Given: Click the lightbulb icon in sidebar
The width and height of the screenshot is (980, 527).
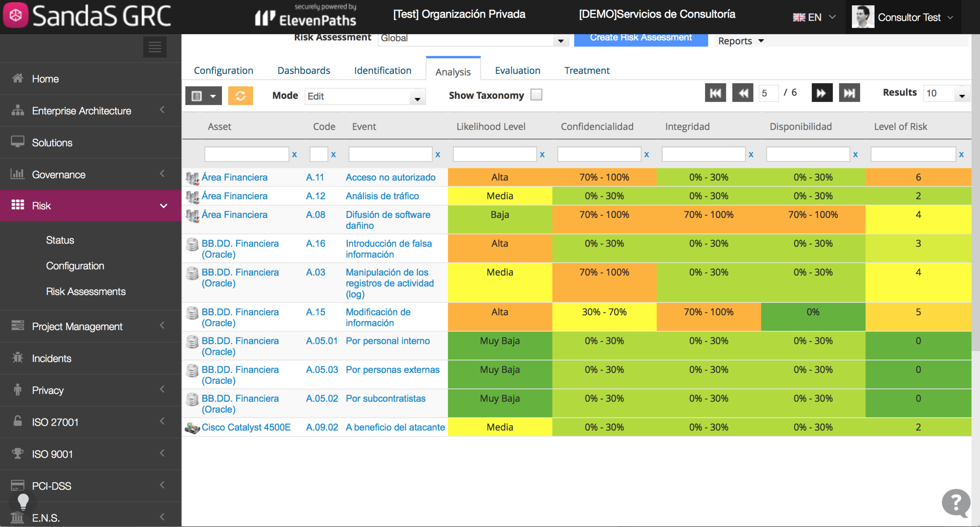Looking at the screenshot, I should point(23,502).
